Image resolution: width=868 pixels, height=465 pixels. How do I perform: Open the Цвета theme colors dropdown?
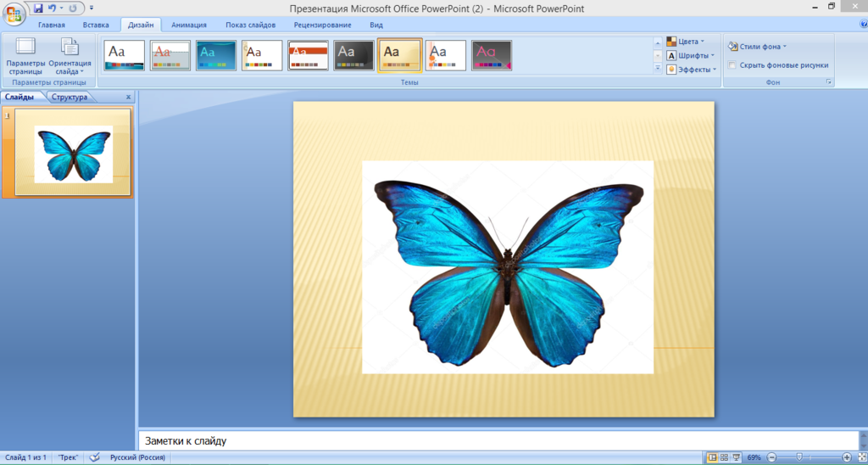[x=685, y=41]
